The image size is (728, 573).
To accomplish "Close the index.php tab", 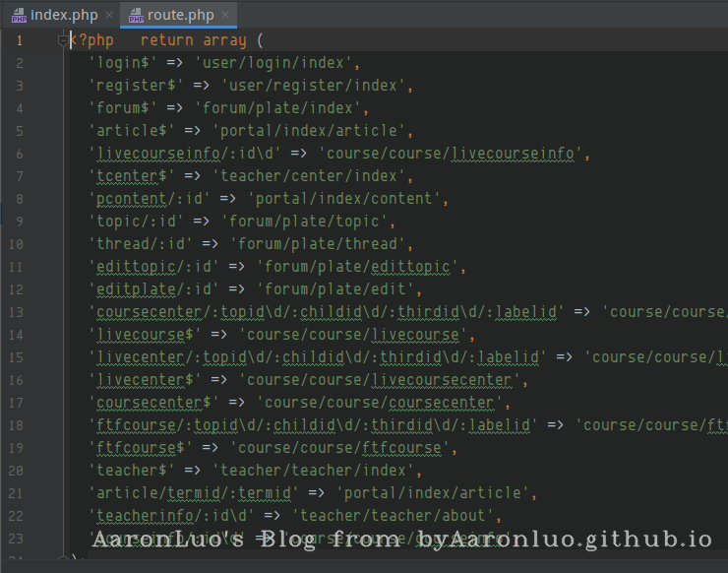I will [109, 16].
